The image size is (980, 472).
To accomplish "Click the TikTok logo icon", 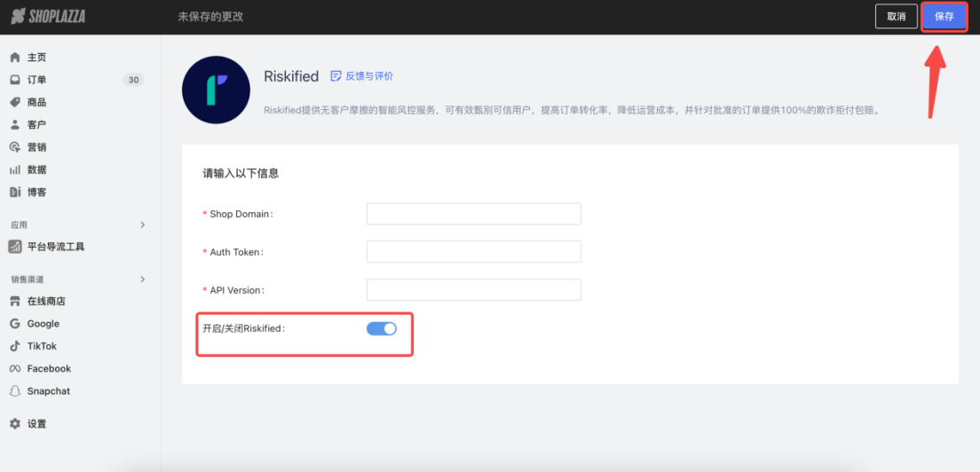I will click(15, 347).
